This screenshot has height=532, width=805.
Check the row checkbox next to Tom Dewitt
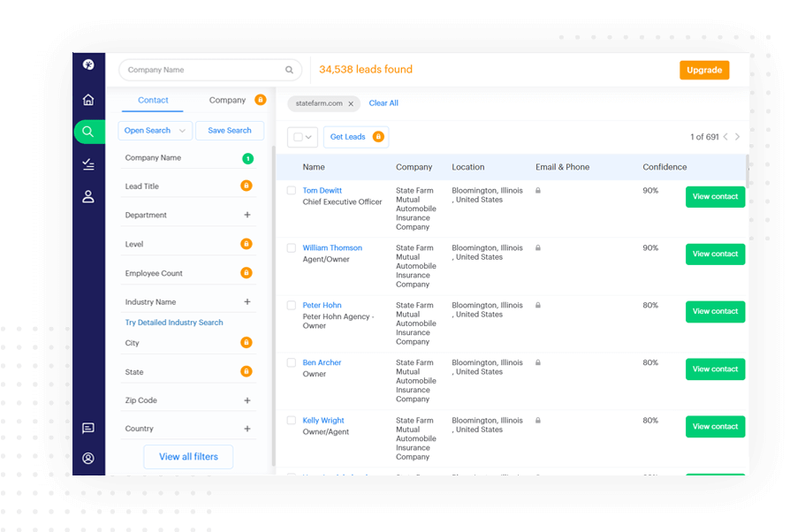pos(292,189)
